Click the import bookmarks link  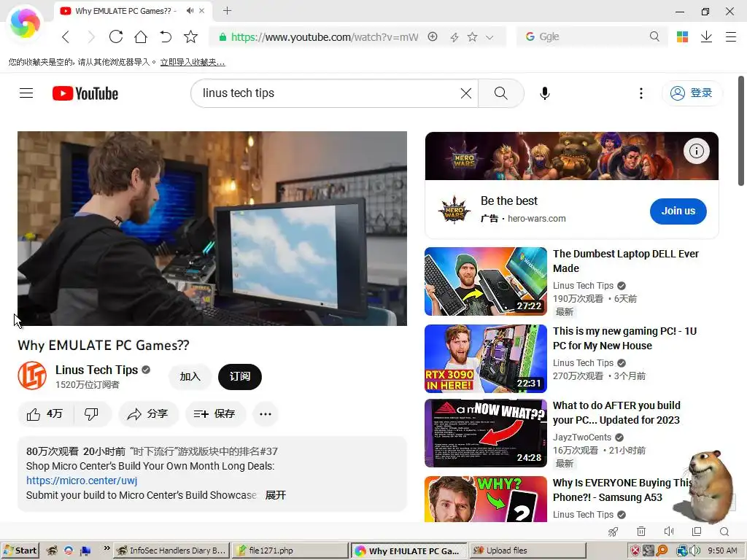click(193, 62)
